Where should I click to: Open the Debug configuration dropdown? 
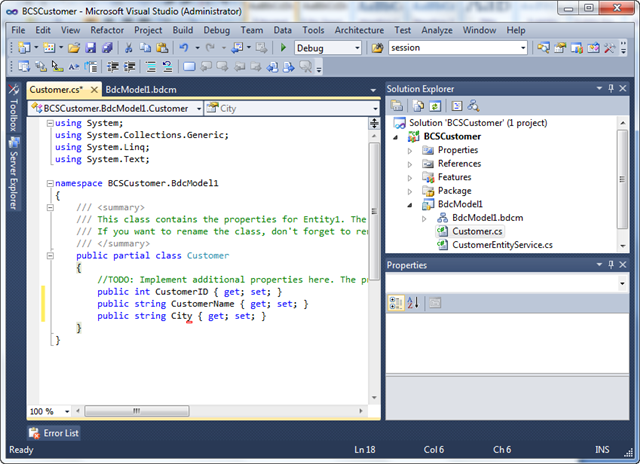pos(356,48)
